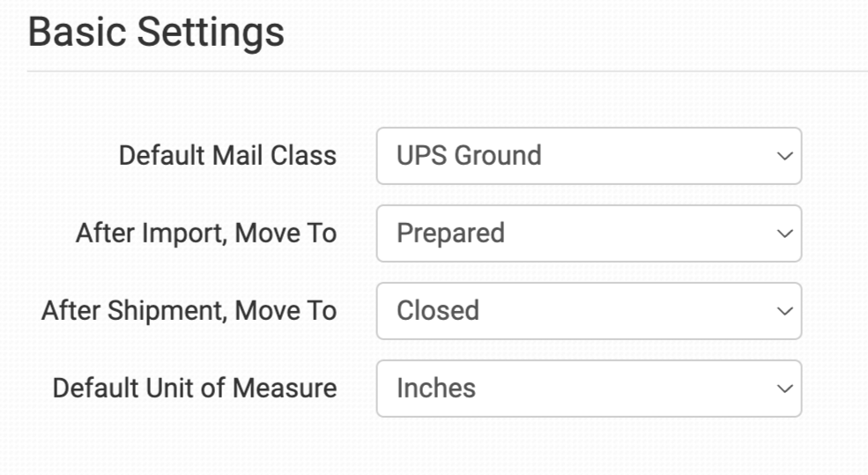Click the "After Import, Move To" label
The height and width of the screenshot is (475, 868).
point(206,234)
